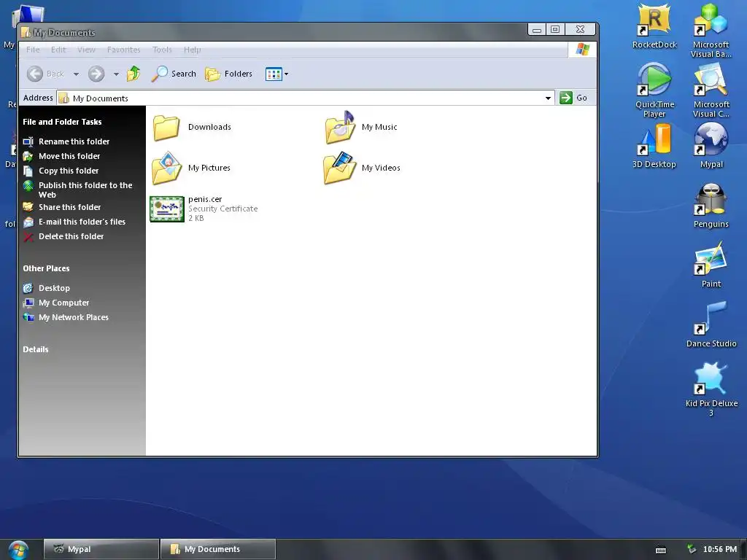Open the Favorites menu

[x=123, y=50]
